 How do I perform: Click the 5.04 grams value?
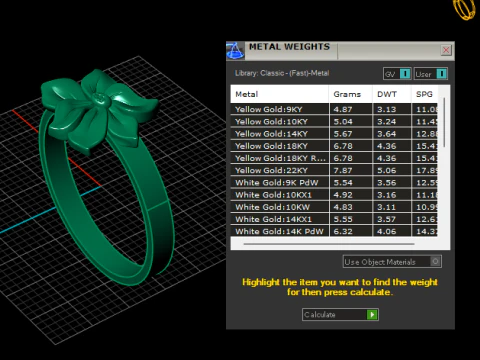[343, 122]
